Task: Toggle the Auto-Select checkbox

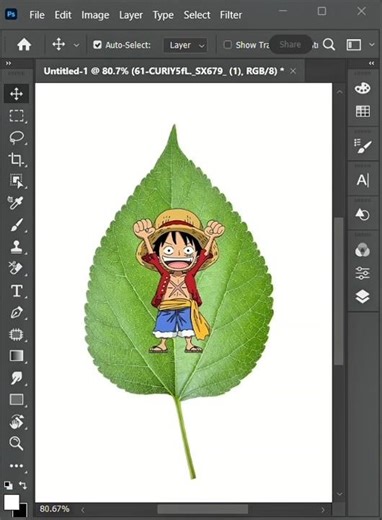Action: (97, 45)
